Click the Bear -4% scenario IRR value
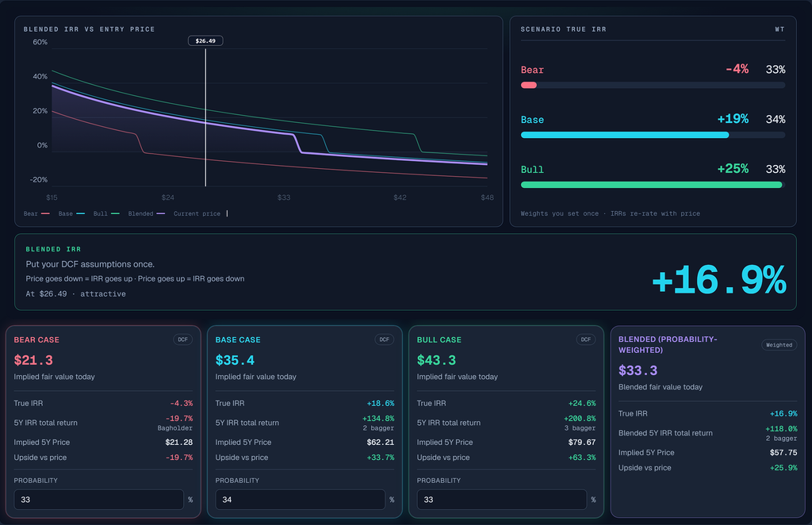Viewport: 812px width, 525px height. tap(737, 69)
